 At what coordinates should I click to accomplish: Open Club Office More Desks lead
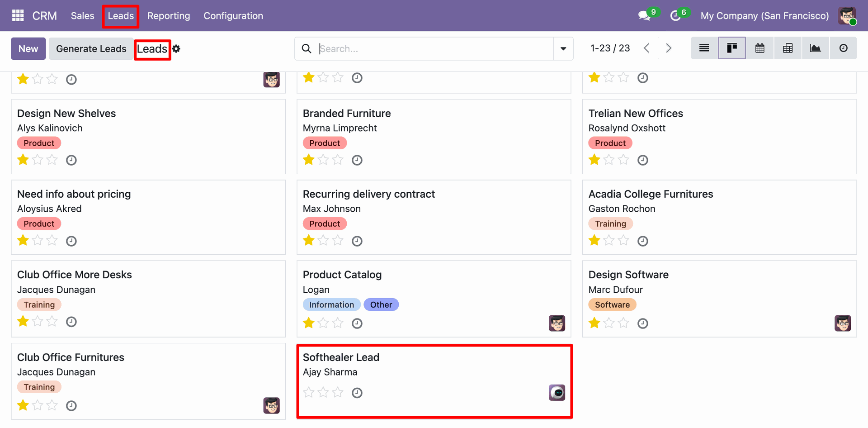coord(148,299)
